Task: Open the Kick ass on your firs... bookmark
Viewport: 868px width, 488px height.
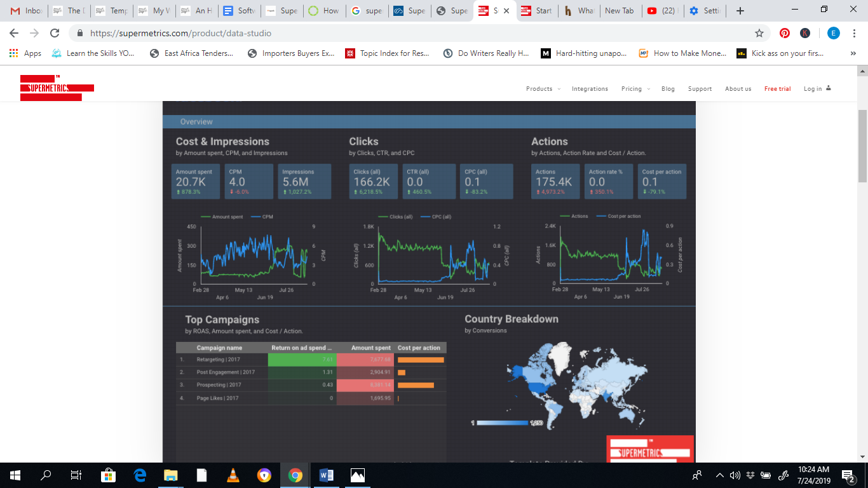Action: click(x=780, y=53)
